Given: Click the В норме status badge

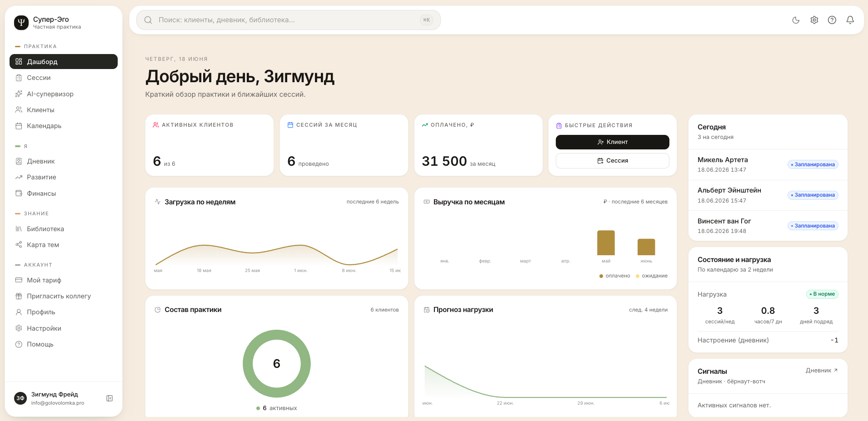Looking at the screenshot, I should click(x=822, y=294).
